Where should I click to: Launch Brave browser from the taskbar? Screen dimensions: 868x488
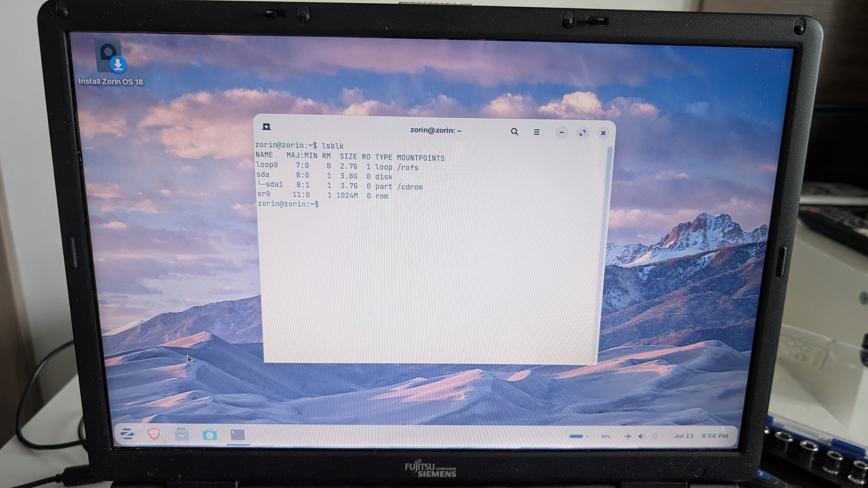pyautogui.click(x=154, y=434)
